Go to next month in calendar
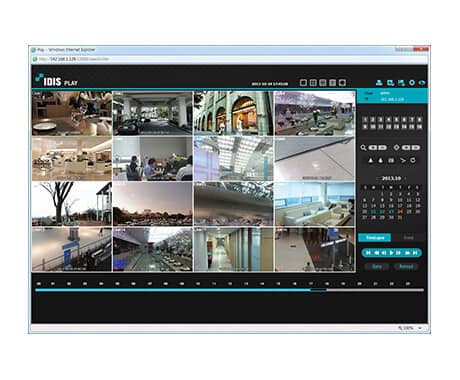The width and height of the screenshot is (460, 380). 405,178
